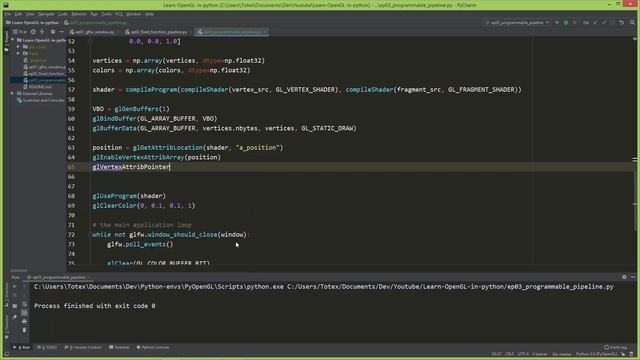
Task: Open the Edit menu
Action: point(18,14)
